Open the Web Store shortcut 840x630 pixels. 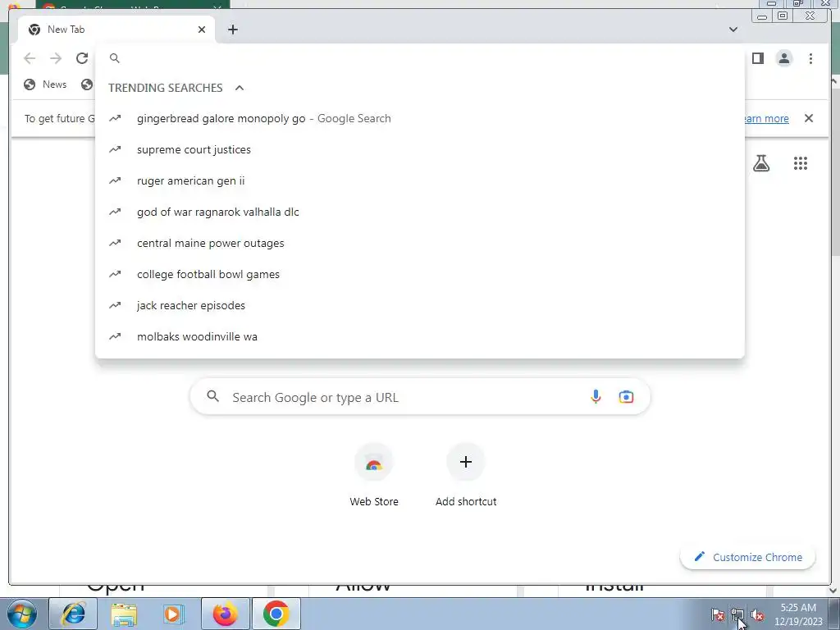[x=374, y=475]
